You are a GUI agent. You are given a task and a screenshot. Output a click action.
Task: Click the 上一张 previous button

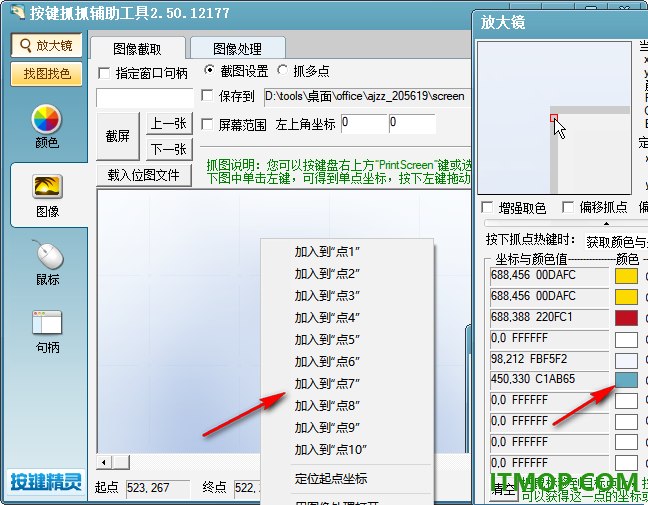click(169, 123)
